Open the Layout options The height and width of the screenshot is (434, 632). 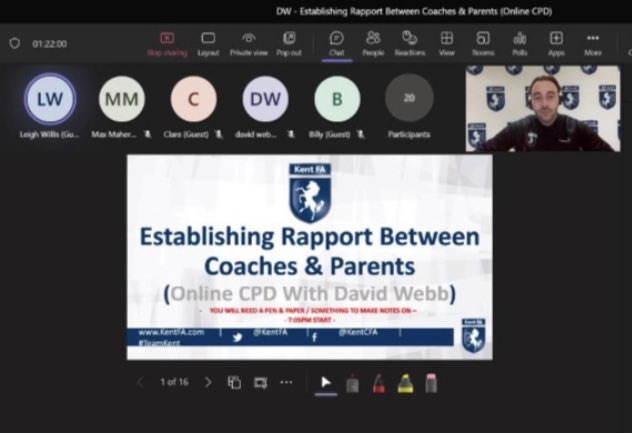pyautogui.click(x=208, y=44)
